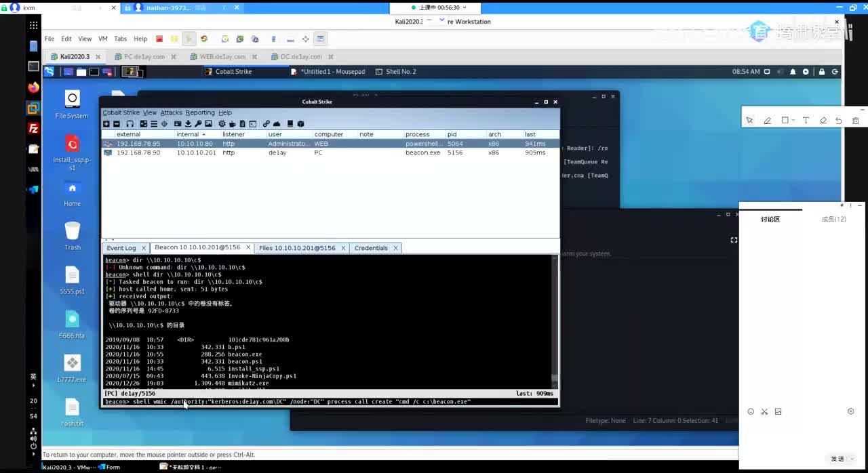Open the FileZilla icon in the left dock
The height and width of the screenshot is (473, 868).
coord(33,128)
